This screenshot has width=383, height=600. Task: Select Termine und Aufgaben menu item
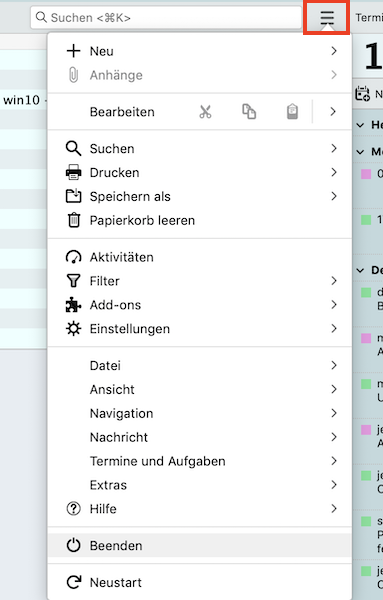pyautogui.click(x=200, y=461)
